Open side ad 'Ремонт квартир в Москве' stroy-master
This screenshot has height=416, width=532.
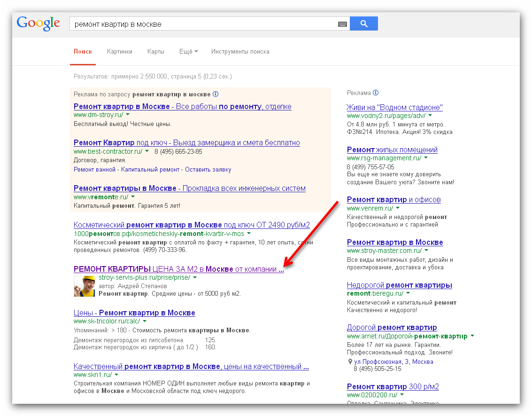pos(395,243)
